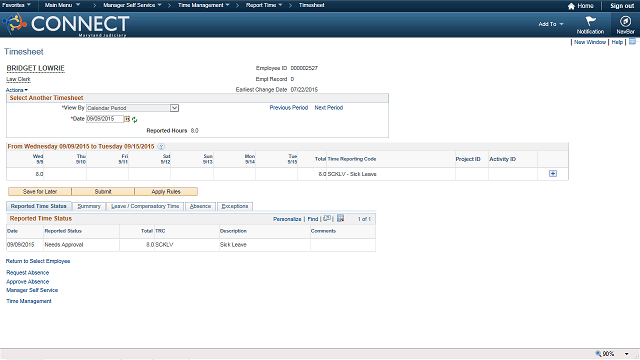The width and height of the screenshot is (640, 360).
Task: Open the NavBar compass icon
Action: pos(625,21)
